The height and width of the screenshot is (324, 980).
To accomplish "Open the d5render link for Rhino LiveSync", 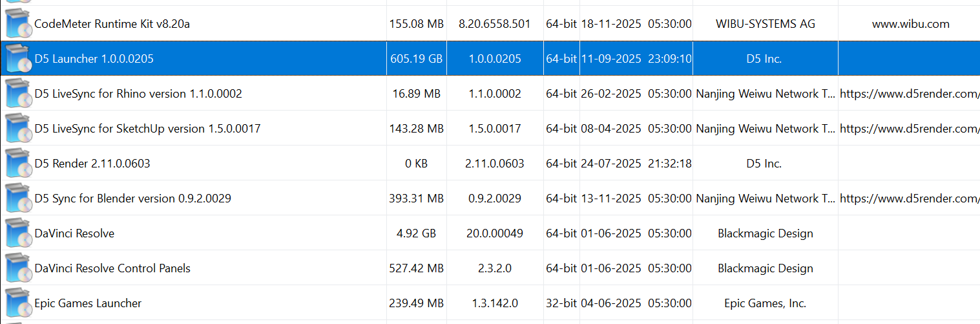I will pyautogui.click(x=910, y=94).
